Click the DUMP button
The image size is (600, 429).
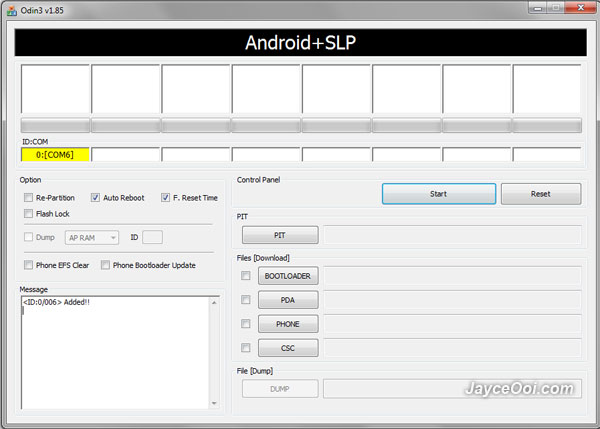(280, 389)
